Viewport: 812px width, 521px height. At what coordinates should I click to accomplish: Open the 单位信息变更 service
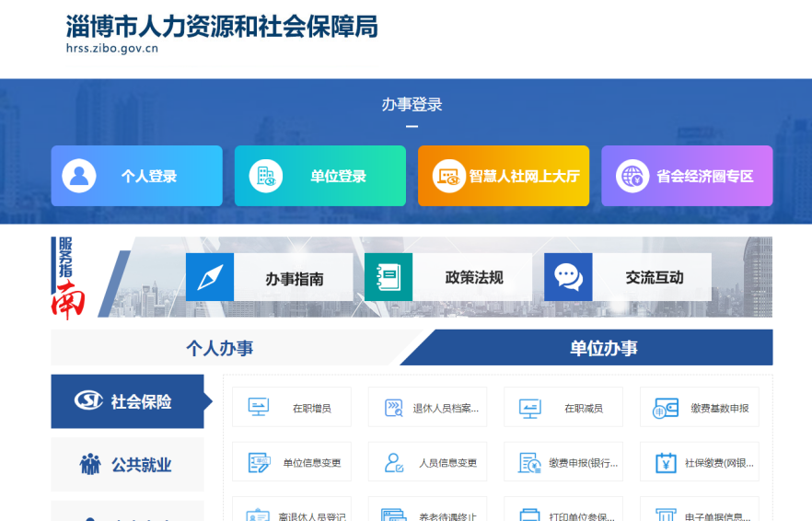[x=292, y=463]
